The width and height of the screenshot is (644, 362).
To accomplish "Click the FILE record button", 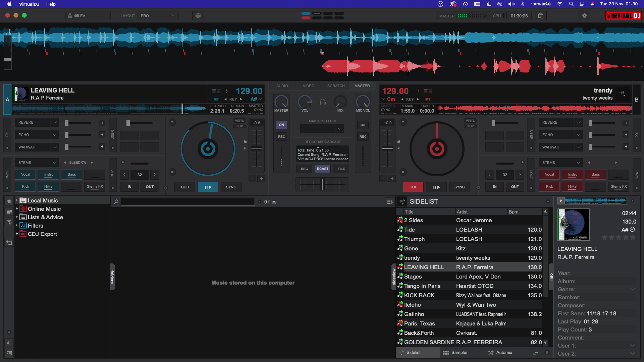I will click(x=341, y=169).
